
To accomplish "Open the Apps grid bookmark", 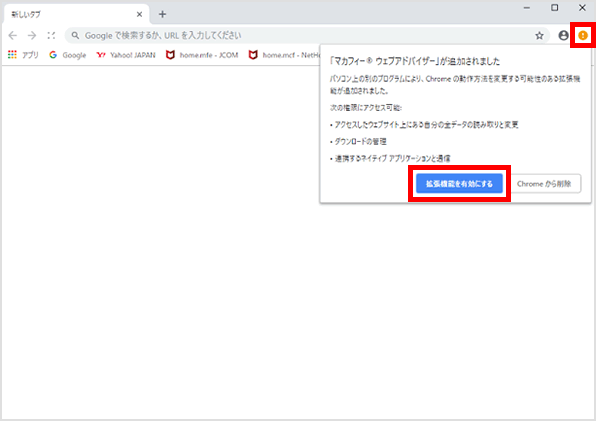I will pos(23,55).
